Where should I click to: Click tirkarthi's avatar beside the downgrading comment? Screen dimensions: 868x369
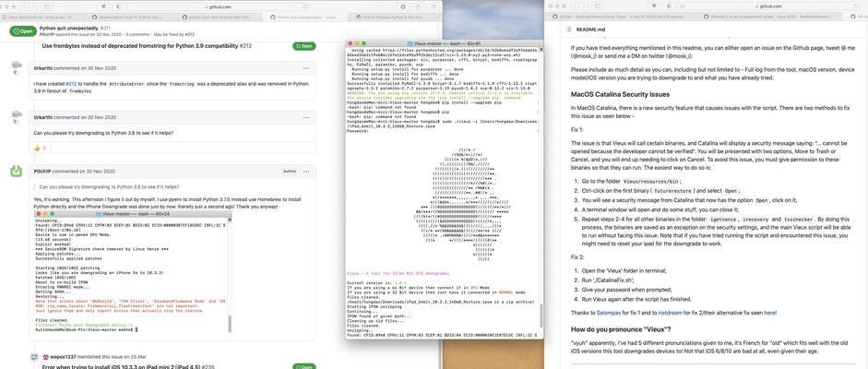[16, 116]
